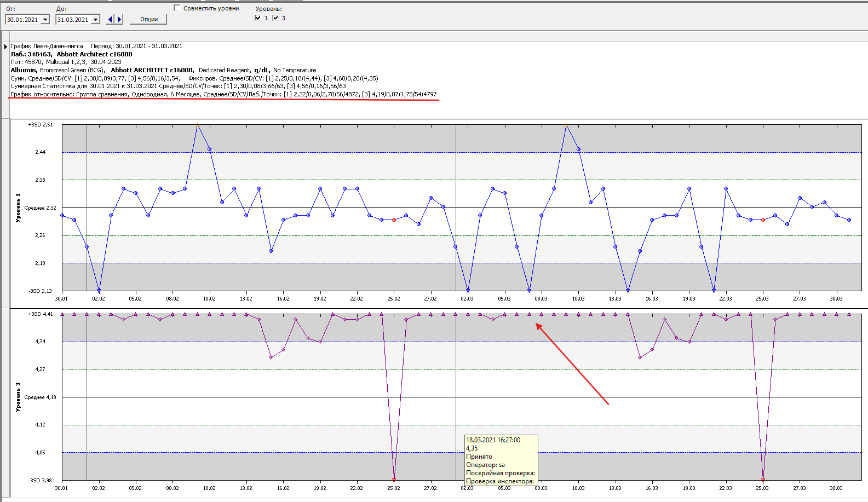The image size is (868, 502).
Task: Click red data point at 25.03 on Level 1
Action: point(763,220)
